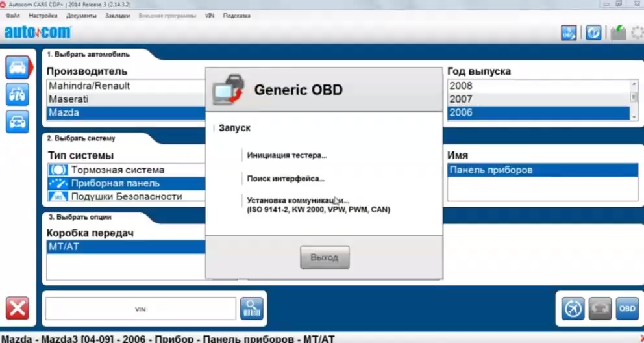This screenshot has height=343, width=644.
Task: Click the Generic OBD dialog icon
Action: [229, 89]
